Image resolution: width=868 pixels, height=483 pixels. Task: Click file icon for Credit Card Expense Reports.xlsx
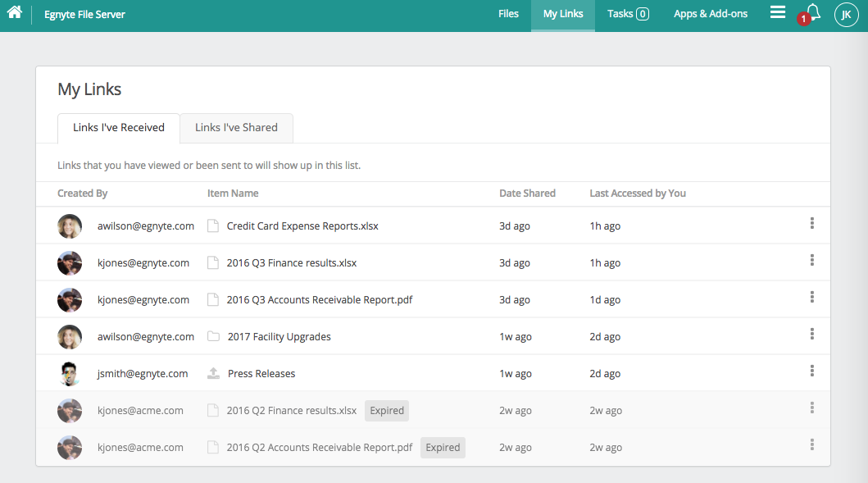tap(212, 226)
